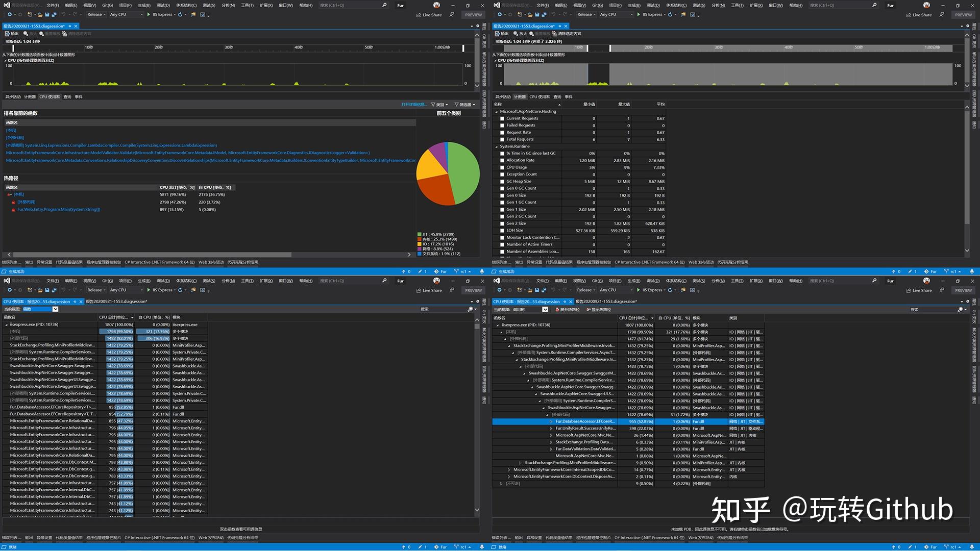Open 分析(N) menu in bottom-left window
Viewport: 980px width, 551px height.
click(x=228, y=281)
